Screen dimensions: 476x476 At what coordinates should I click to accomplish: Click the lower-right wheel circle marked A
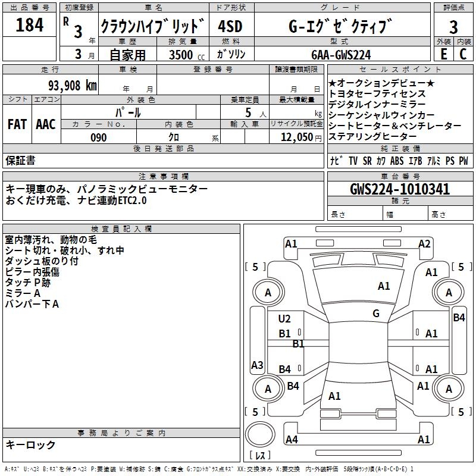[x=449, y=389]
